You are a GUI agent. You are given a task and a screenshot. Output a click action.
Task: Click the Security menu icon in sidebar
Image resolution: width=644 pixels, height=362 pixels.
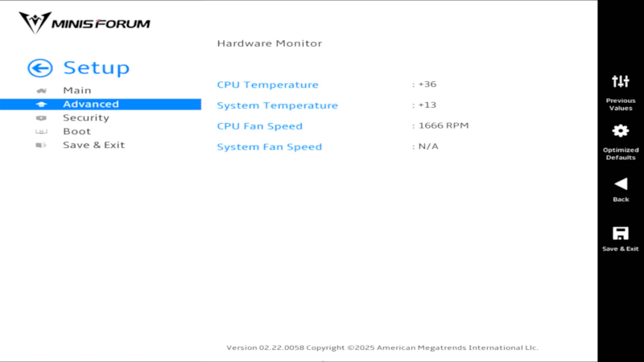coord(42,118)
